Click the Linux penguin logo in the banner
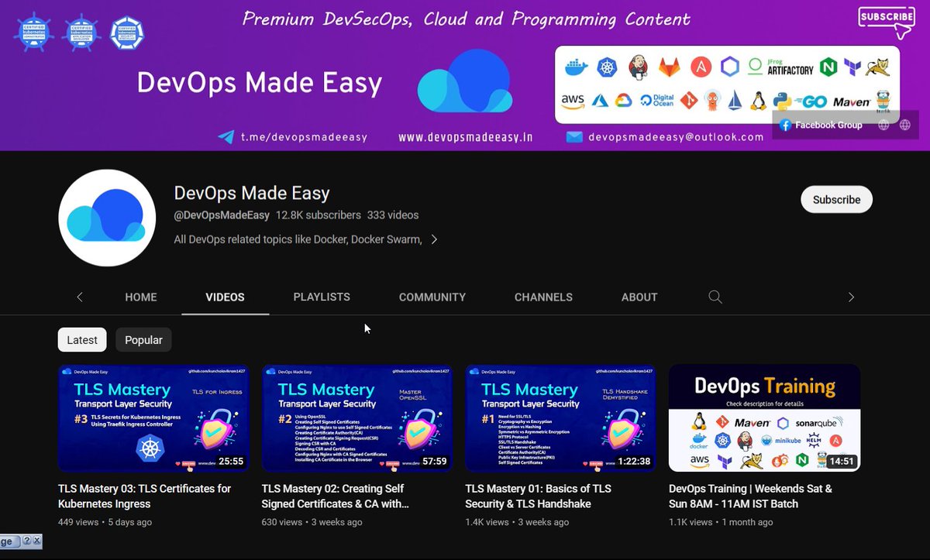This screenshot has width=930, height=560. click(759, 100)
